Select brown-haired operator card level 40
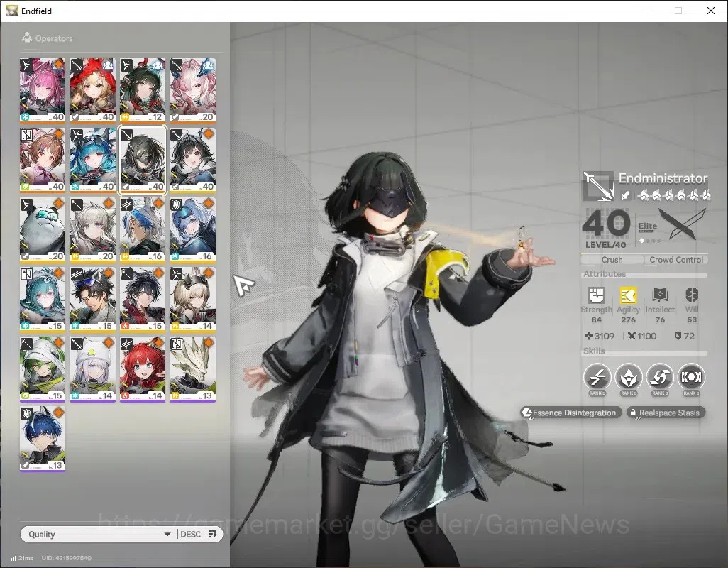The width and height of the screenshot is (728, 568). [x=43, y=160]
